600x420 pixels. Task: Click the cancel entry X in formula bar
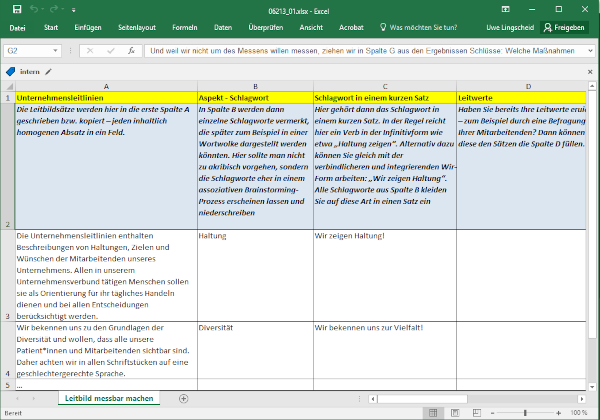(x=90, y=50)
